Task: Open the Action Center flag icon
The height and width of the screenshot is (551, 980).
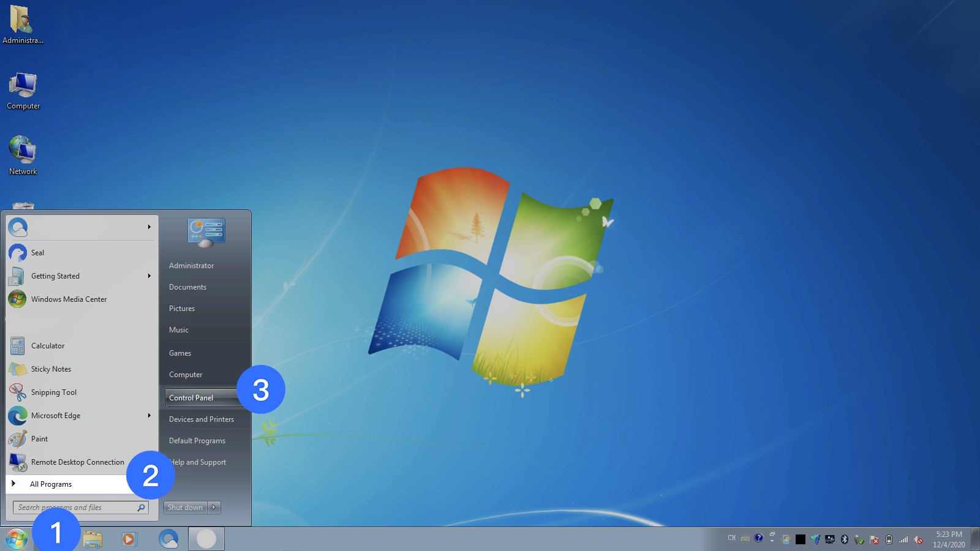Action: click(874, 539)
